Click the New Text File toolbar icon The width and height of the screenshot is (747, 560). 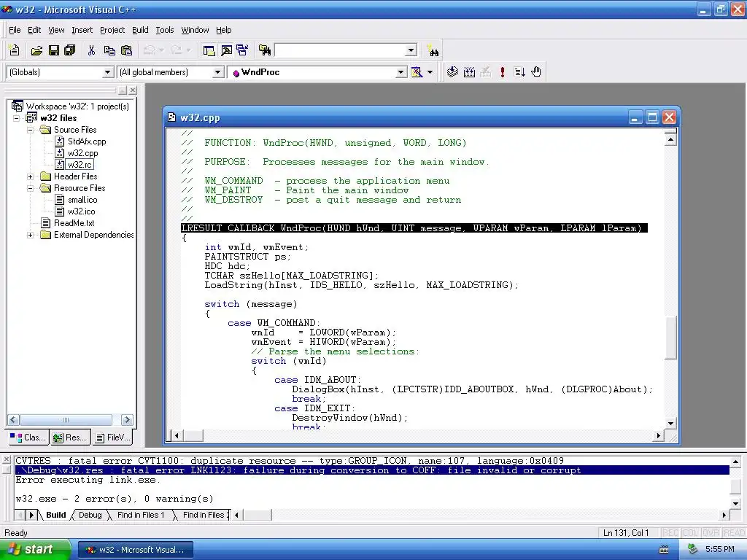15,50
